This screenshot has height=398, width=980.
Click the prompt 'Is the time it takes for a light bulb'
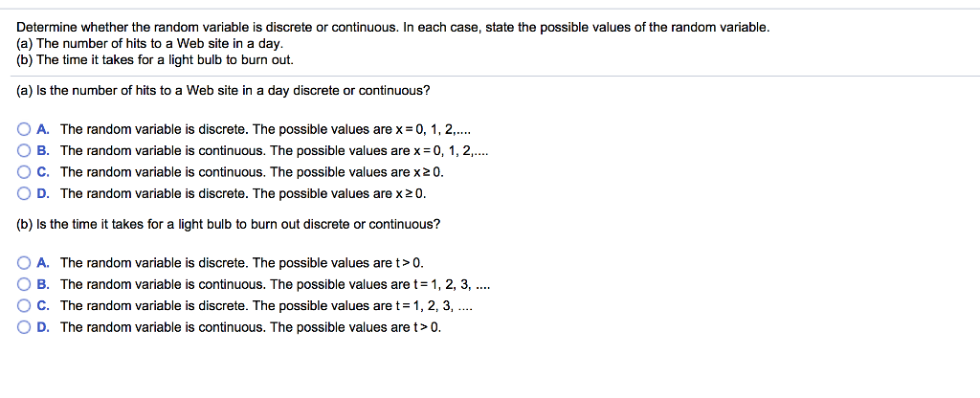tap(228, 224)
